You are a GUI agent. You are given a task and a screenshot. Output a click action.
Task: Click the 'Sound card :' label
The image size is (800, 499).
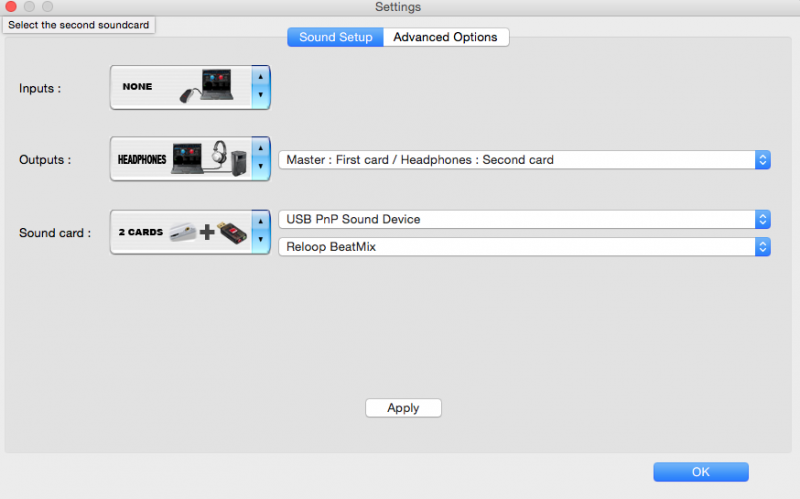pyautogui.click(x=55, y=233)
